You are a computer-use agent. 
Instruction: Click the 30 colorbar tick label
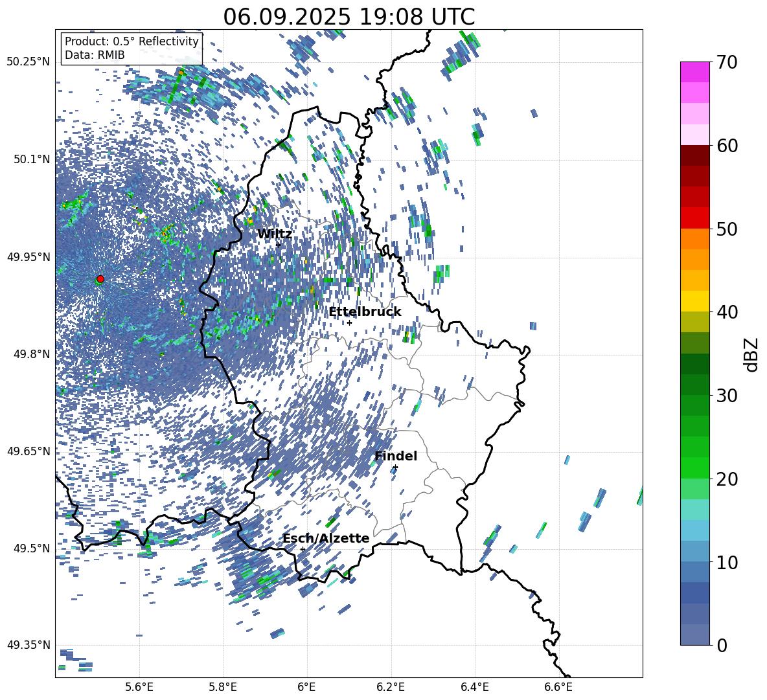pos(727,396)
